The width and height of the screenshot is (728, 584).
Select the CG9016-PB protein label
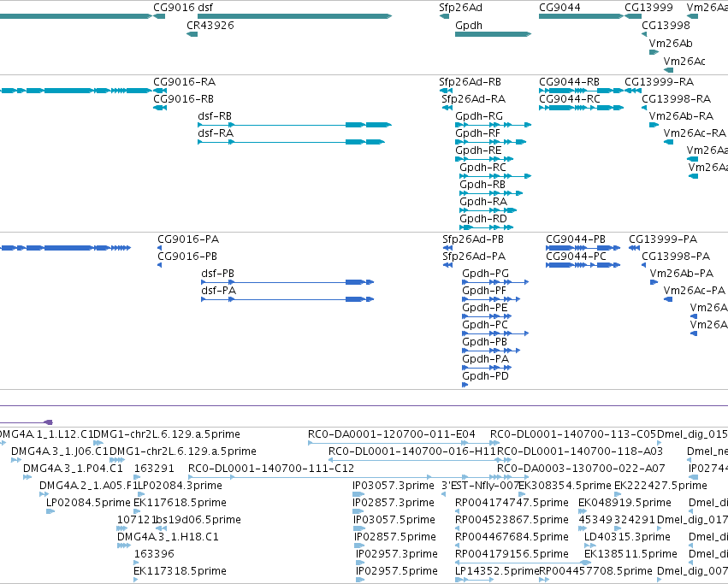[x=187, y=257]
